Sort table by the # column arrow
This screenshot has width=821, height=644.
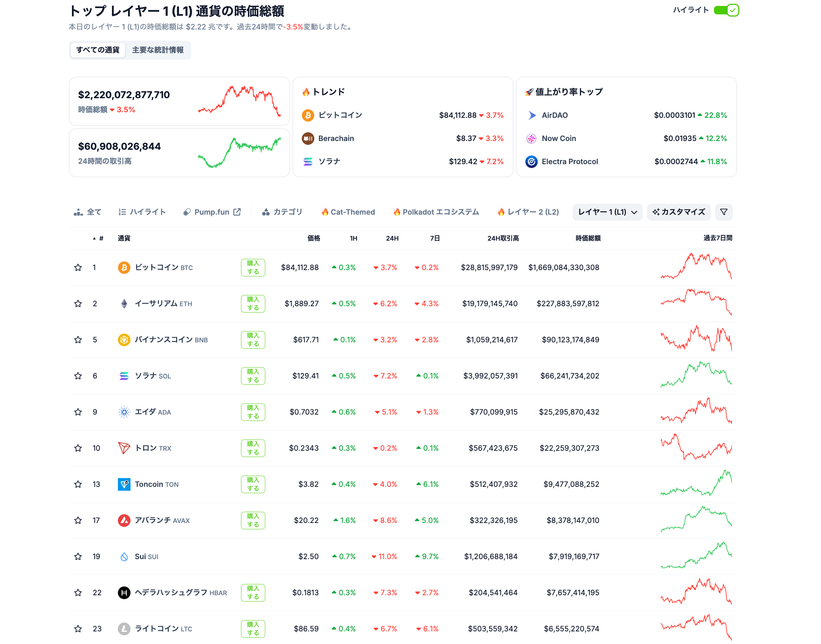click(94, 238)
